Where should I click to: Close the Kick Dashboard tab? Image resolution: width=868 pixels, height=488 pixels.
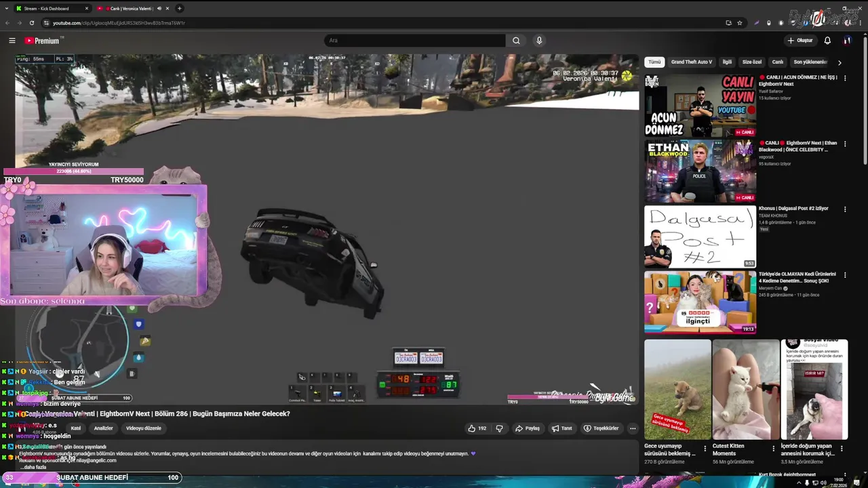coord(87,8)
